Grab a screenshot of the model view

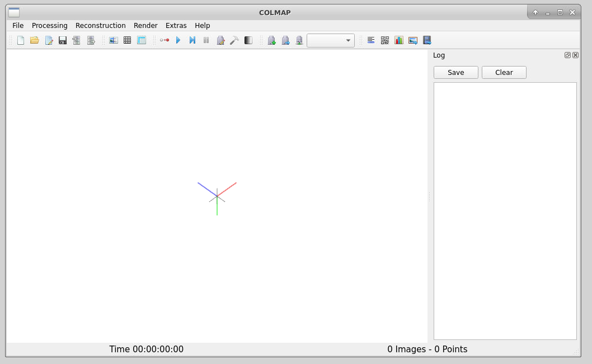click(412, 40)
